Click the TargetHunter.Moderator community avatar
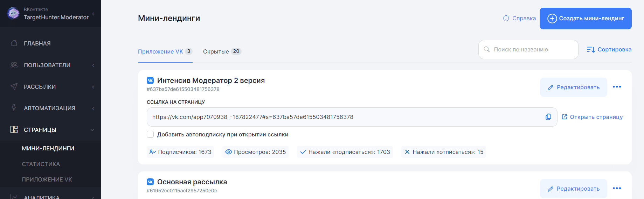 tap(13, 13)
